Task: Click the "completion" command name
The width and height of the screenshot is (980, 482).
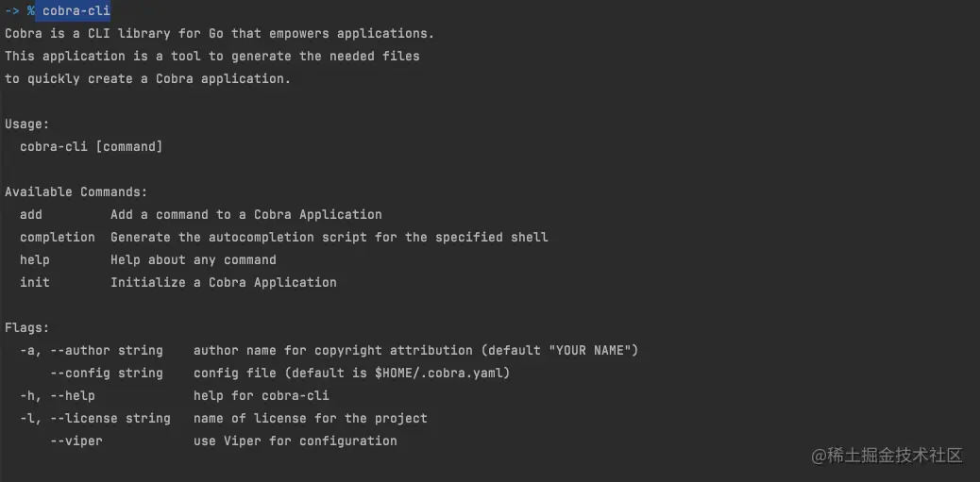Action: 57,237
